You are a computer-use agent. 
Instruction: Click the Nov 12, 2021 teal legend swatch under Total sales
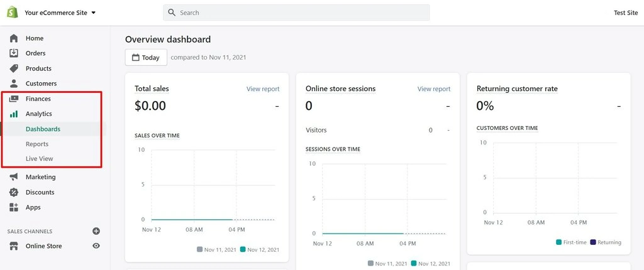243,249
